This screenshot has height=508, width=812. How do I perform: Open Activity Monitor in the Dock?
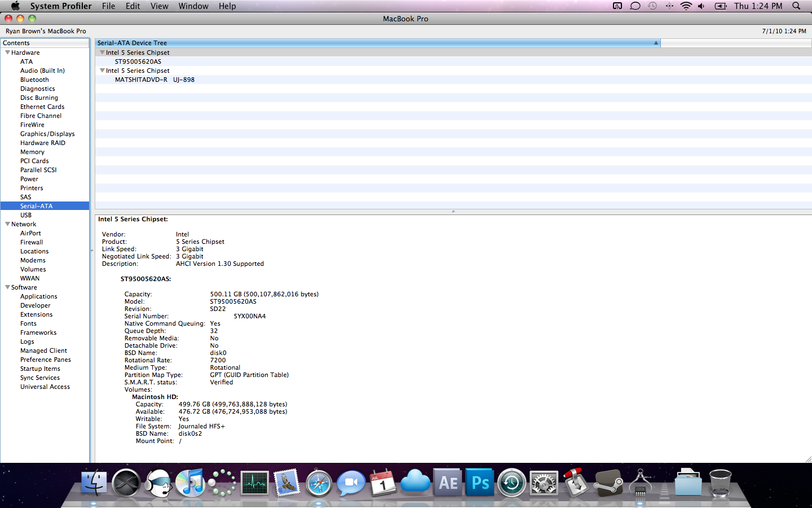point(254,483)
